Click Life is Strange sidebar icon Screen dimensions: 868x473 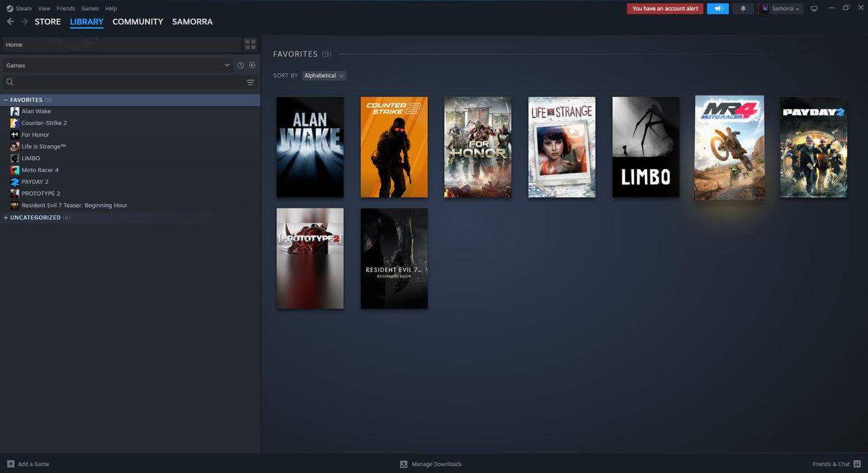(x=15, y=147)
